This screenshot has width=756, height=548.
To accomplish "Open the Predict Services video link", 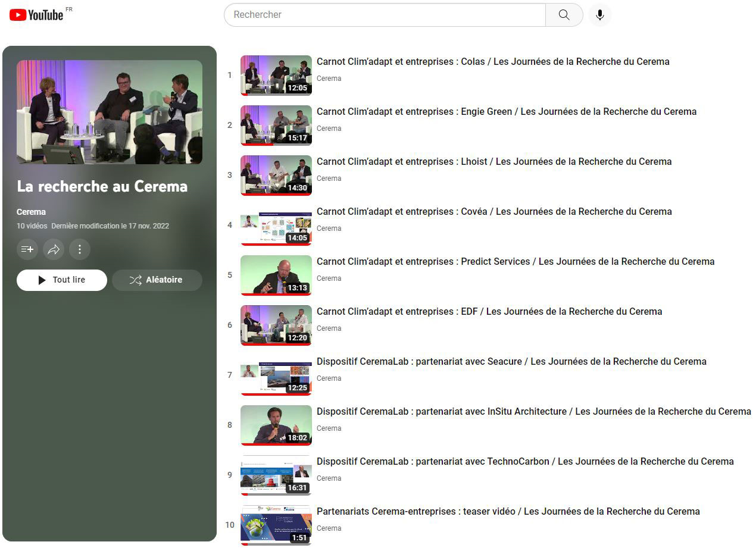I will pyautogui.click(x=516, y=261).
